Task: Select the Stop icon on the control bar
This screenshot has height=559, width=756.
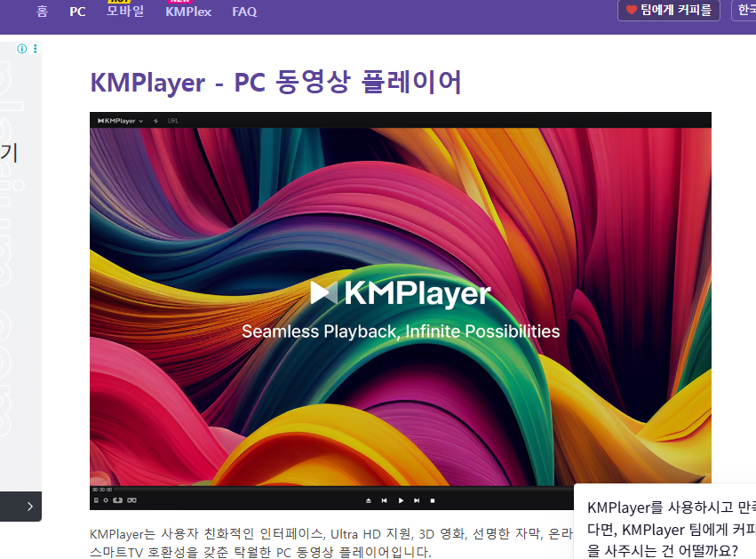Action: point(433,499)
